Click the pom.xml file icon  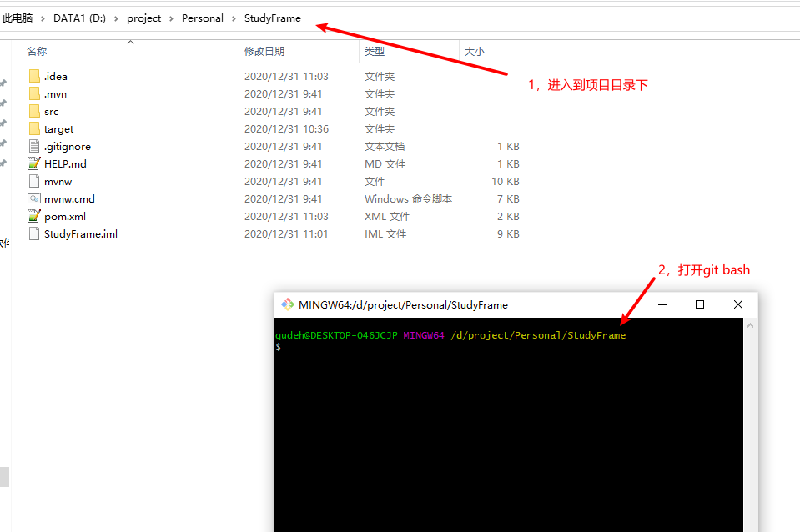pyautogui.click(x=34, y=216)
